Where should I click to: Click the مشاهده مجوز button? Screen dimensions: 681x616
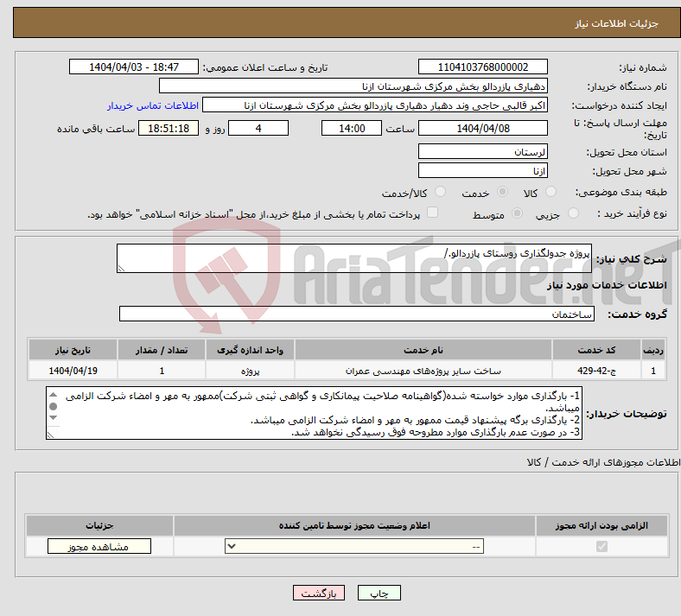(99, 547)
